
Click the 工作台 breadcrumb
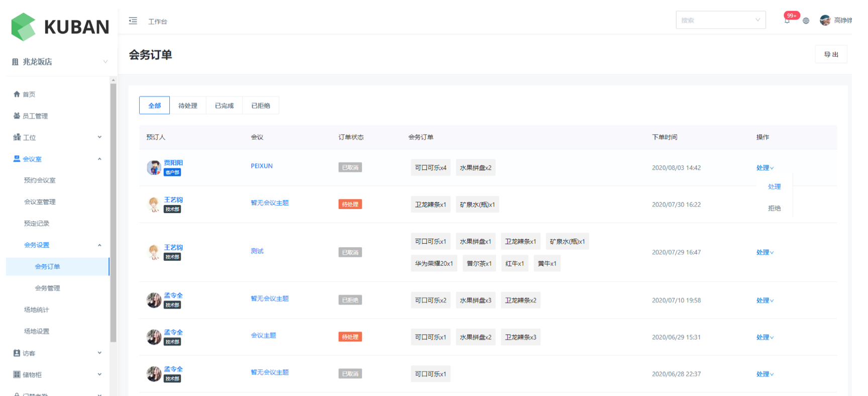click(x=158, y=22)
